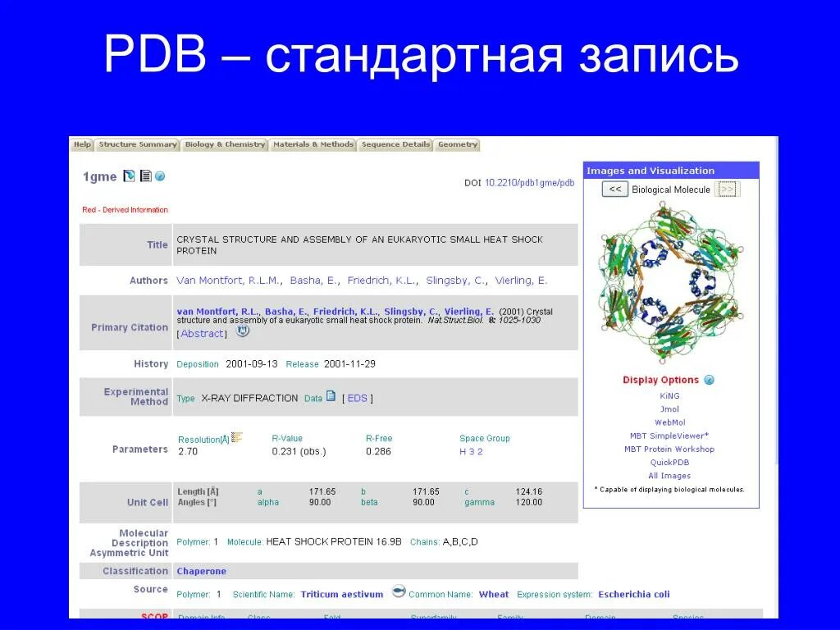This screenshot has height=630, width=840.
Task: Open the Abstract link in Primary Citation
Action: point(202,333)
